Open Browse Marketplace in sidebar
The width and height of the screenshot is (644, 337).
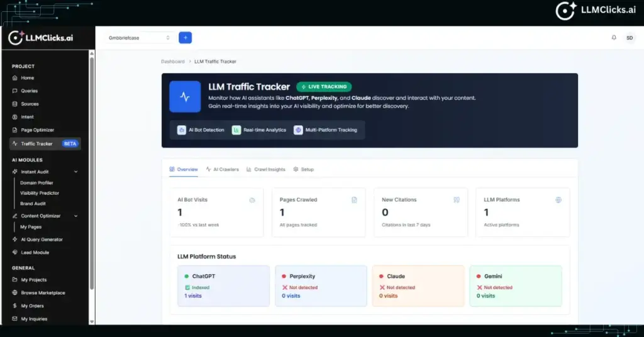click(38, 293)
